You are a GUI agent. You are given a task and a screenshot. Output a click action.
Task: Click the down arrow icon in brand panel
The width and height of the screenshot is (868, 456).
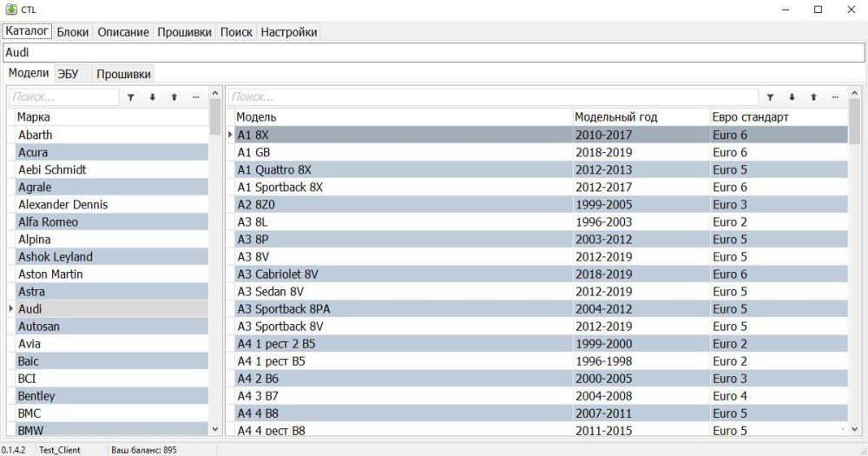(152, 97)
